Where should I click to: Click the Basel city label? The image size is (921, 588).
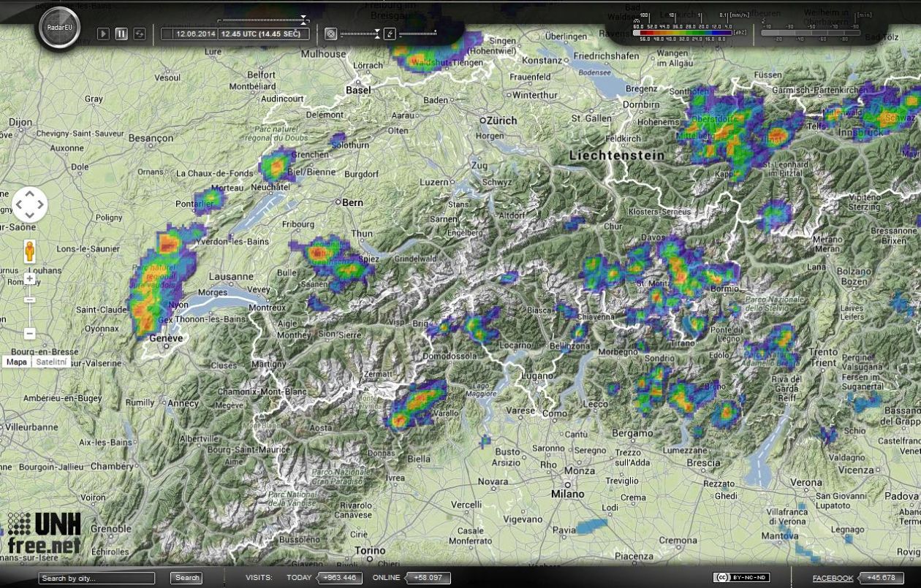pyautogui.click(x=358, y=90)
